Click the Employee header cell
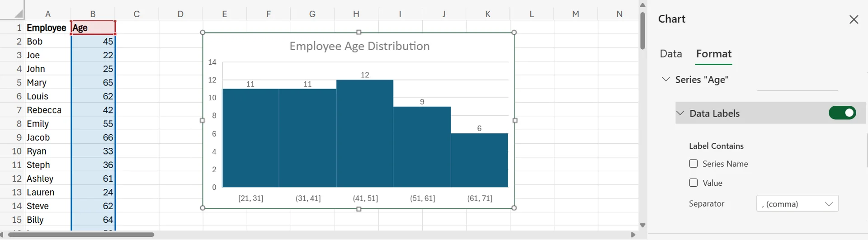 tap(48, 28)
